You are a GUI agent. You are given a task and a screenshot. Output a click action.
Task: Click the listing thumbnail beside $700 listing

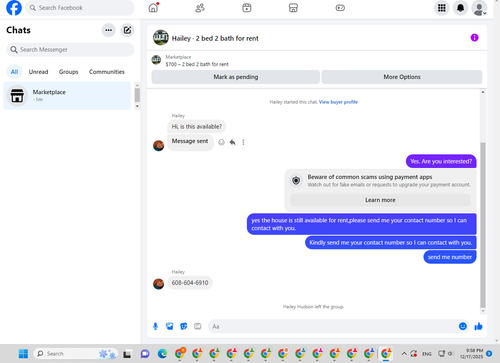coord(156,60)
